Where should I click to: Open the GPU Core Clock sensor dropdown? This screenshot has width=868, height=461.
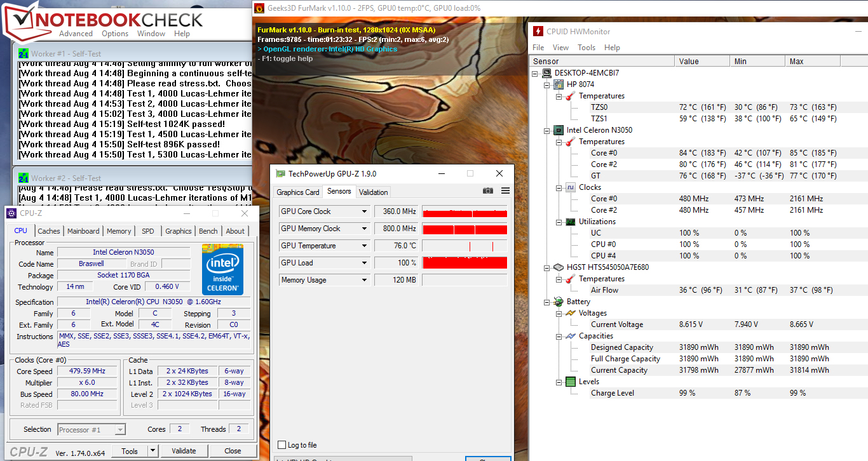tap(365, 211)
